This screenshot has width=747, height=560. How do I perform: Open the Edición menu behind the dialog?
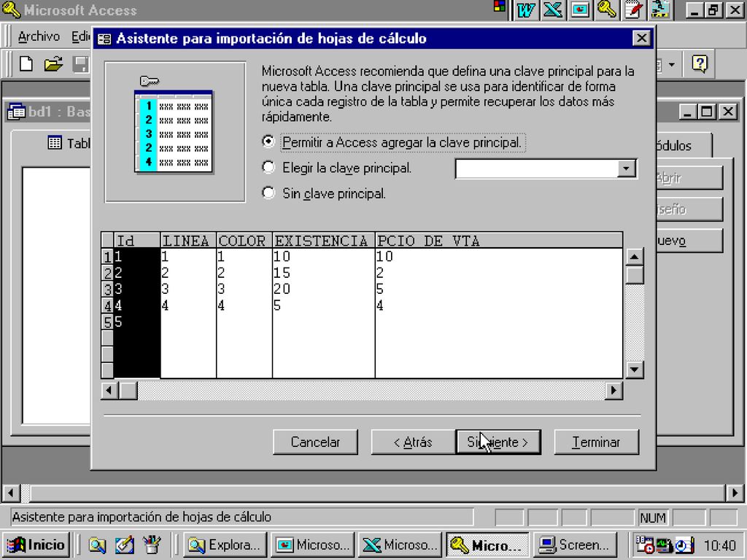tap(80, 36)
